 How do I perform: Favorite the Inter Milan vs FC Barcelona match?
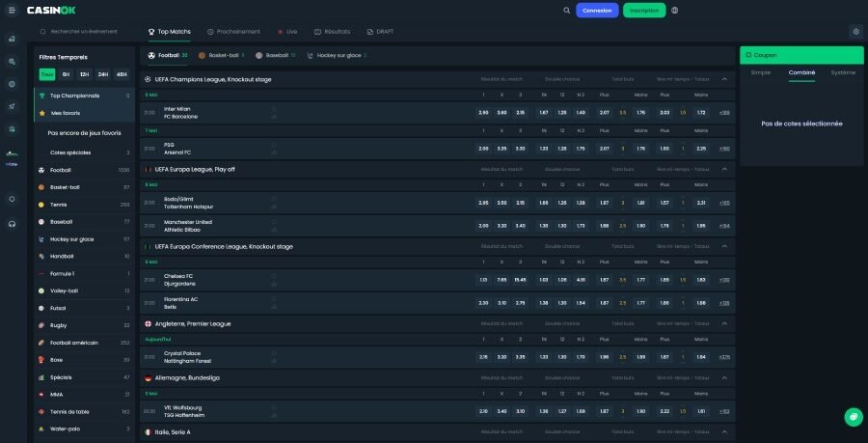274,109
